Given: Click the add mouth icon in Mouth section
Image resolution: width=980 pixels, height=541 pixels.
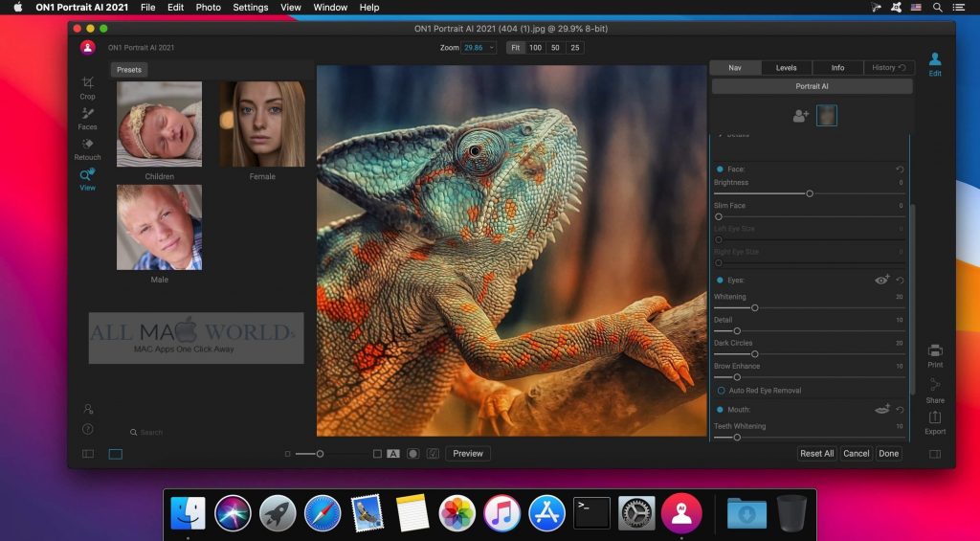Looking at the screenshot, I should [x=881, y=410].
